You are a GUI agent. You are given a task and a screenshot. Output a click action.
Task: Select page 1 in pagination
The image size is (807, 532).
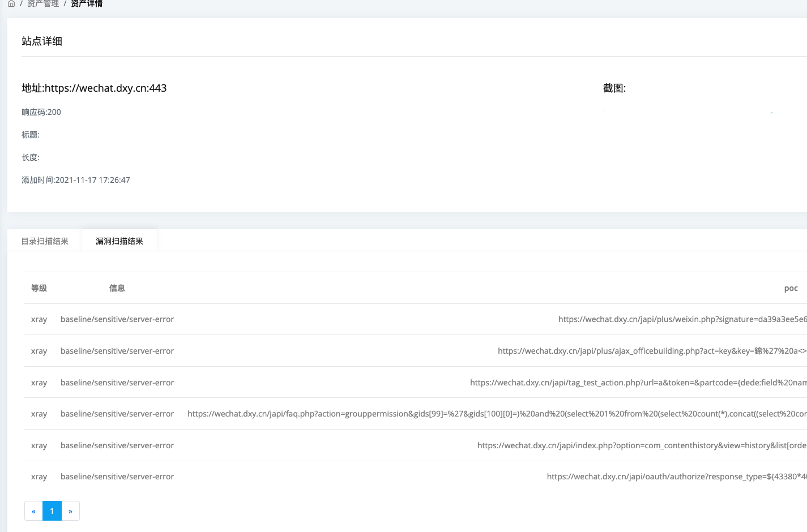(x=52, y=511)
